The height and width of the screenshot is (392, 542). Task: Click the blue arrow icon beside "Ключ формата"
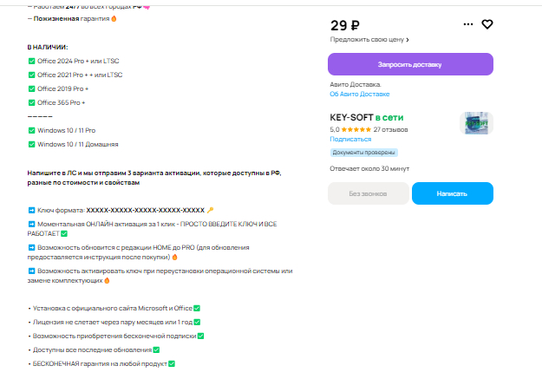click(x=31, y=210)
